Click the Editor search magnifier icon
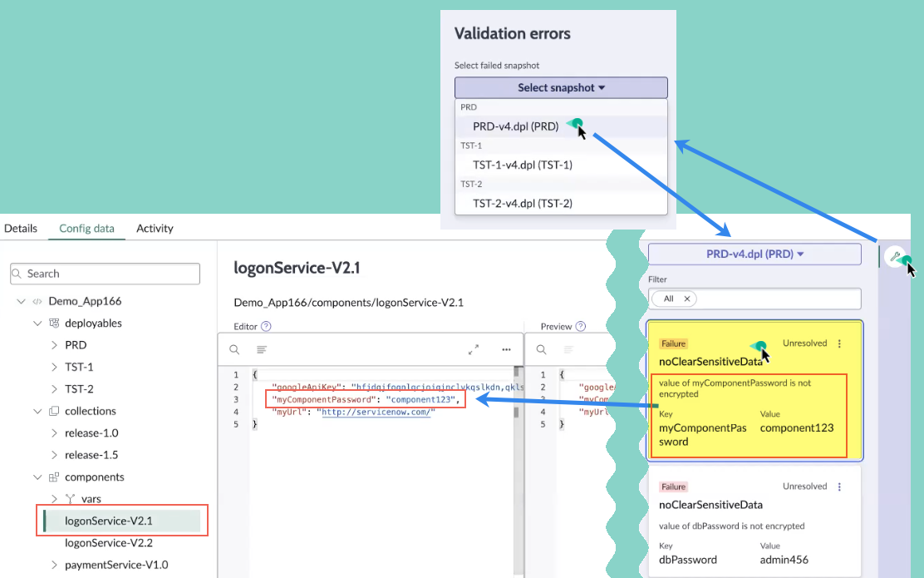Image resolution: width=924 pixels, height=578 pixels. tap(234, 350)
